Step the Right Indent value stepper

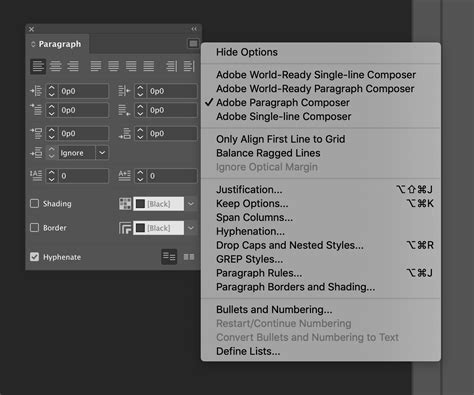click(x=140, y=91)
